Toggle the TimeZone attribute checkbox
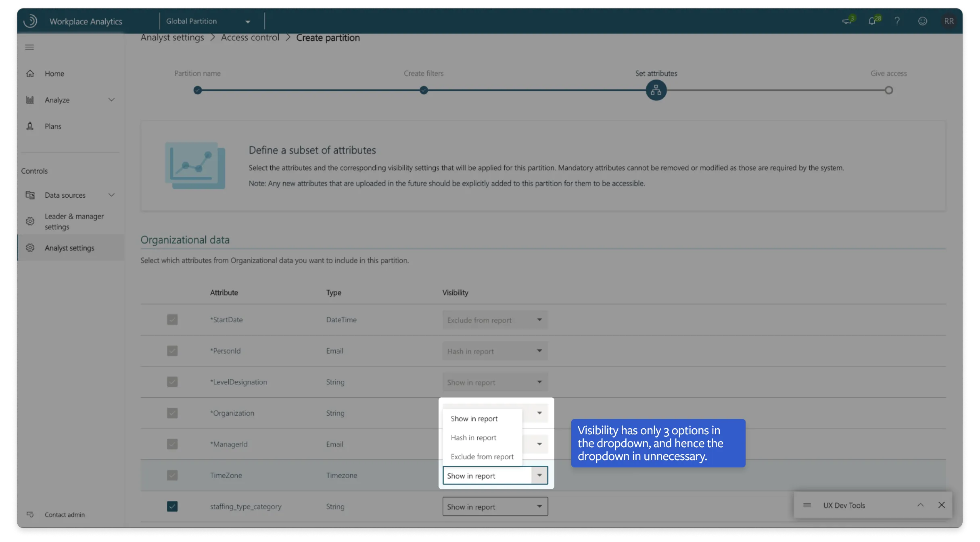This screenshot has width=980, height=542. (x=172, y=475)
